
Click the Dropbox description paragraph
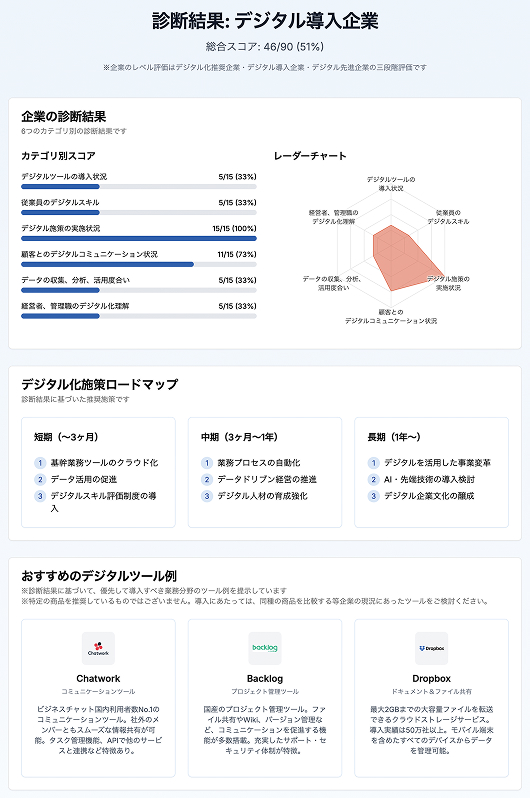pos(431,730)
